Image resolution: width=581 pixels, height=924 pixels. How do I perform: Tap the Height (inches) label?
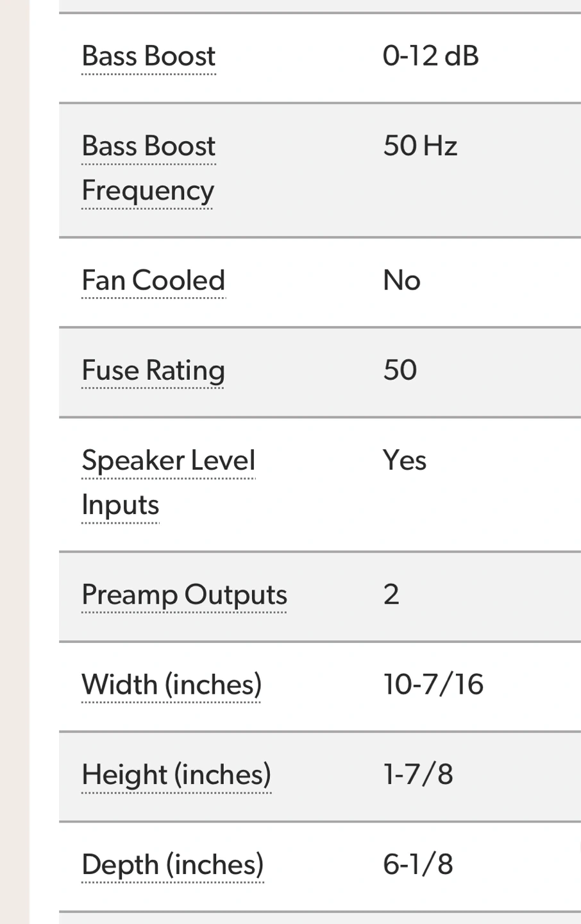tap(176, 774)
